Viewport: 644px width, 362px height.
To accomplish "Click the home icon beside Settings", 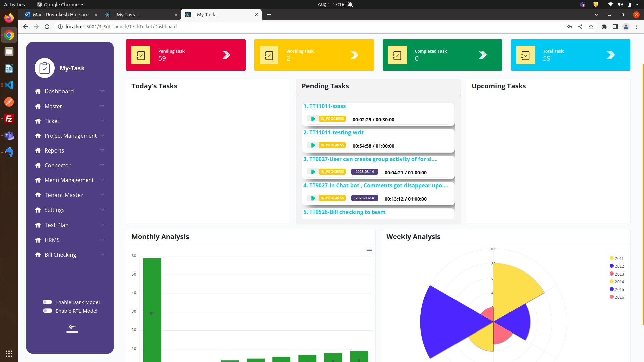I will coord(38,210).
